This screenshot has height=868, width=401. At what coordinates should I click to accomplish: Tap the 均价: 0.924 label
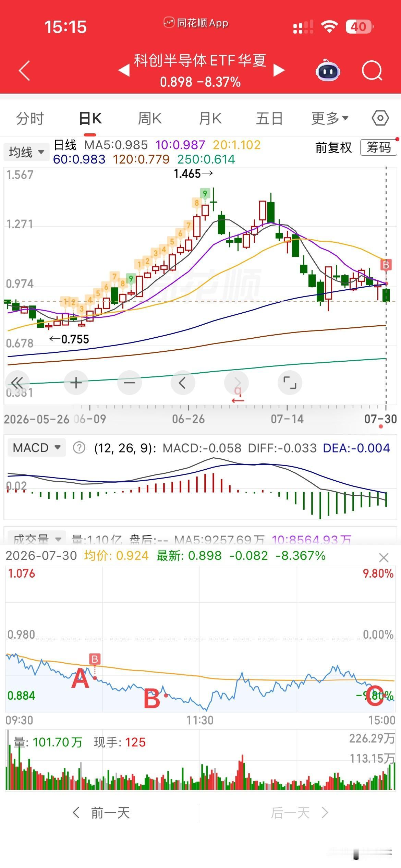click(x=117, y=555)
